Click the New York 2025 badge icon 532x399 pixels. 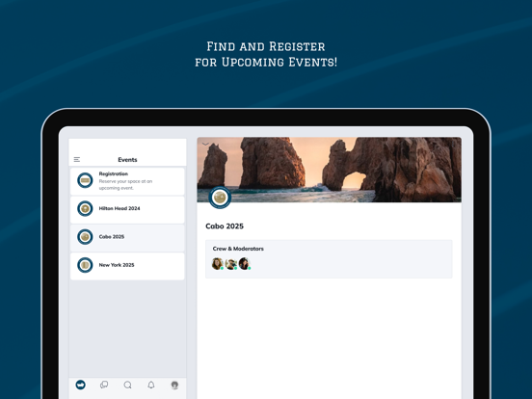coord(85,265)
